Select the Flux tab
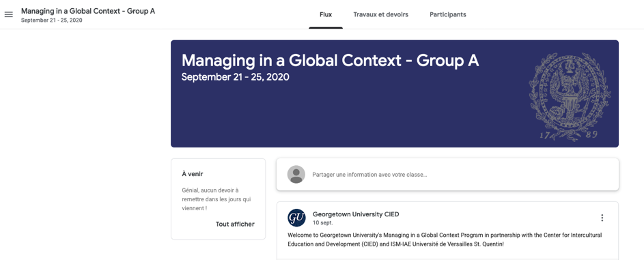644x260 pixels. click(x=326, y=15)
